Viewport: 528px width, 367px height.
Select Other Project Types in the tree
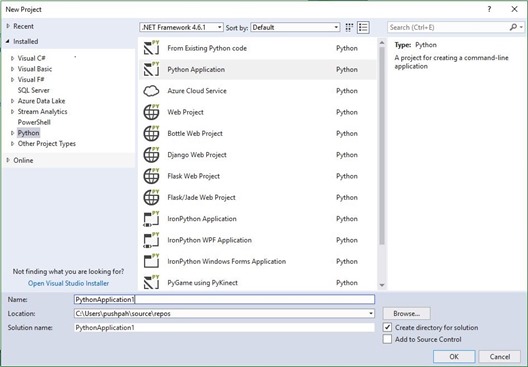coord(47,144)
